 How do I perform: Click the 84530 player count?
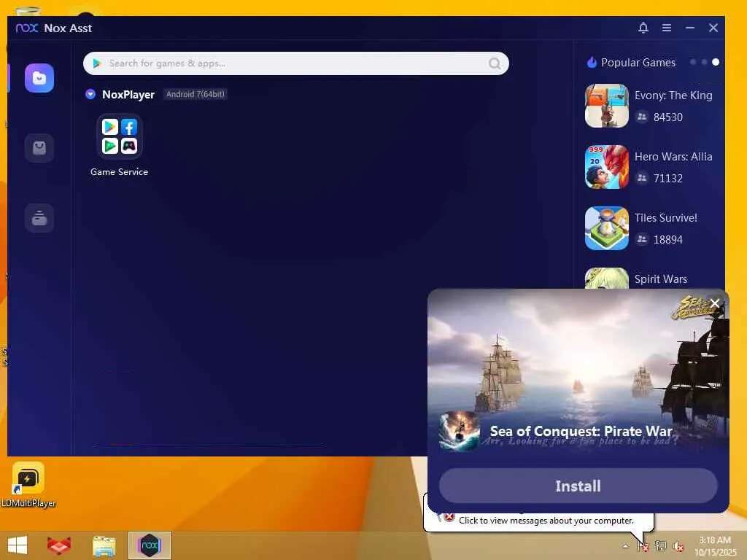click(668, 117)
